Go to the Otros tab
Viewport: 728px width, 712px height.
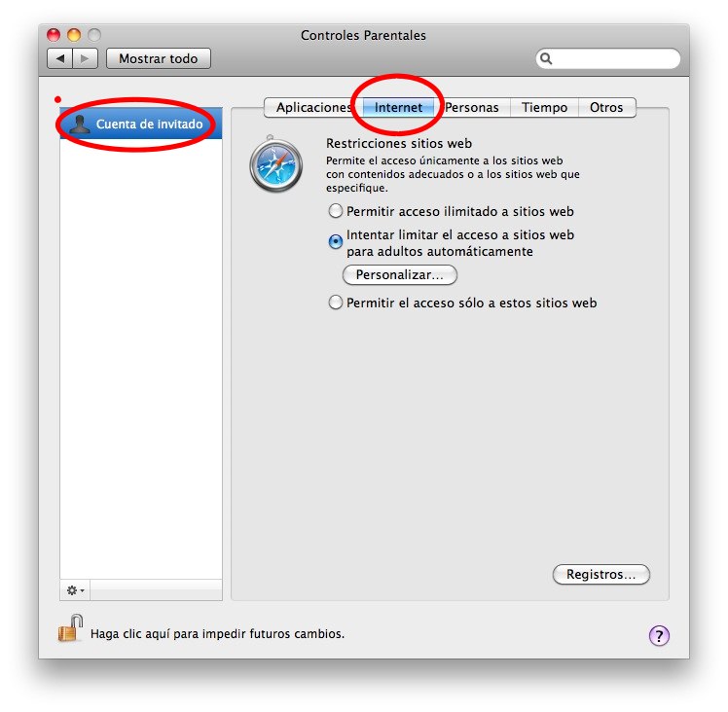point(606,107)
